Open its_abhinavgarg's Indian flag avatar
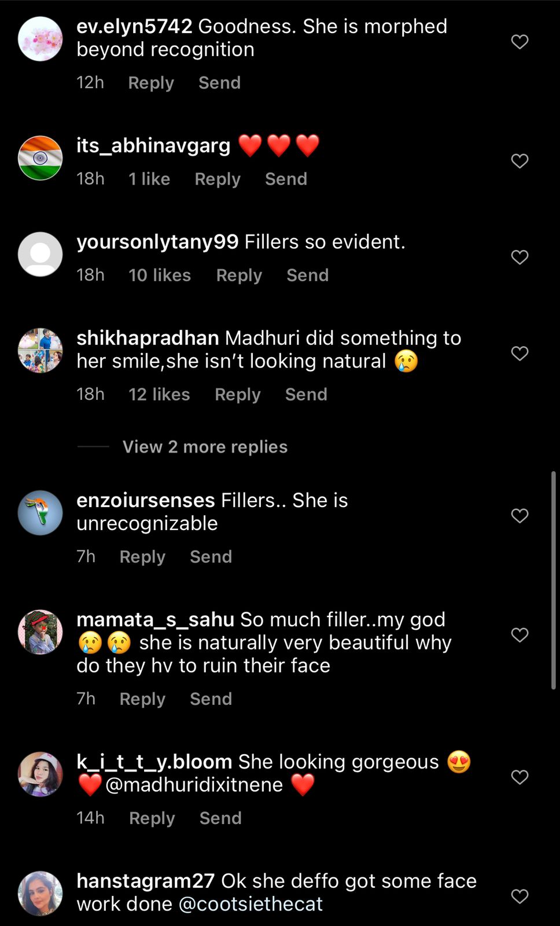 (x=40, y=159)
